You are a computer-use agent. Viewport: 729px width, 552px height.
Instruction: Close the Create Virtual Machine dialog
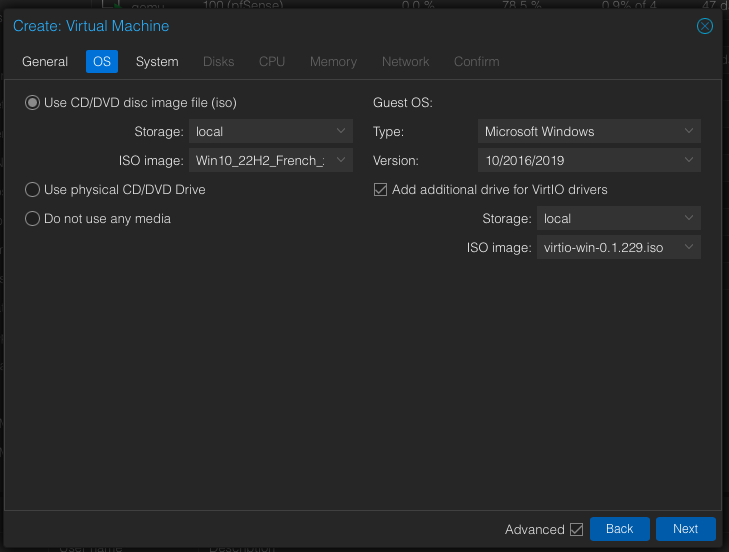point(705,26)
